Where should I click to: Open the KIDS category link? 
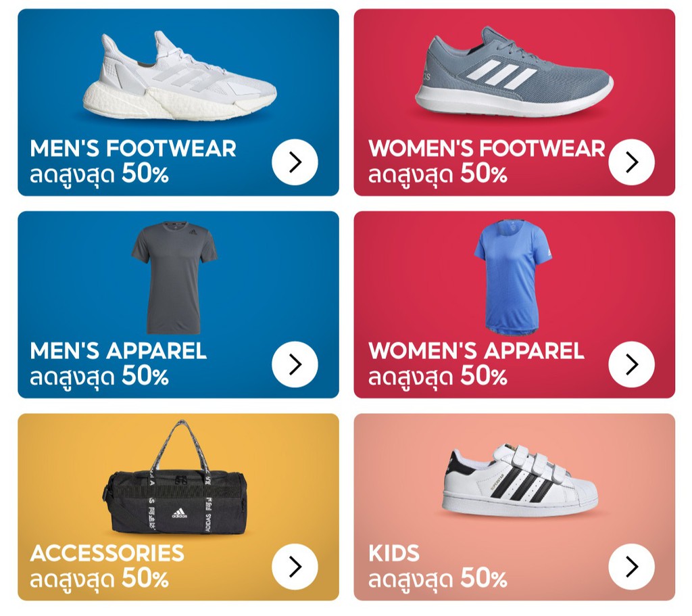(x=393, y=552)
